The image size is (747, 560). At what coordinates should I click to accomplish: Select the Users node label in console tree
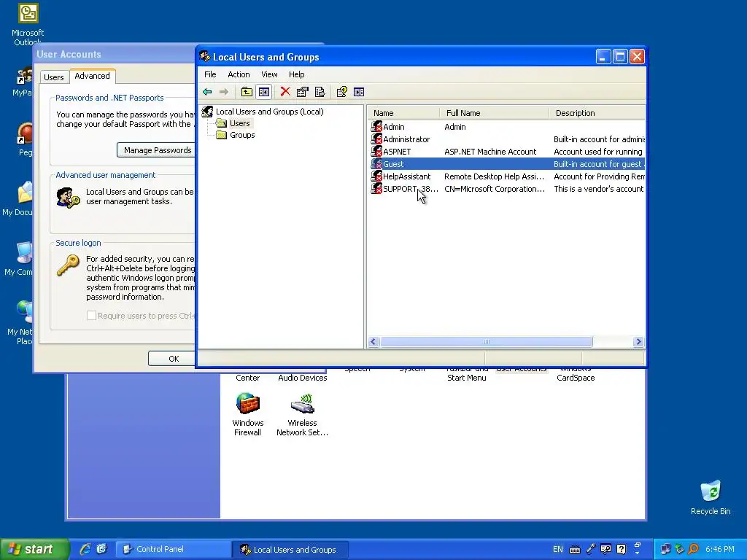239,123
